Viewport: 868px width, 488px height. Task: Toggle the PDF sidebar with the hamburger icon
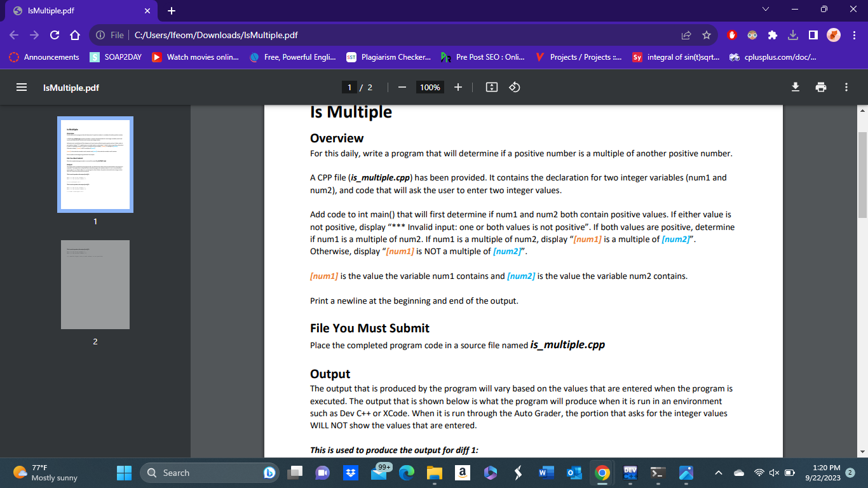[21, 87]
